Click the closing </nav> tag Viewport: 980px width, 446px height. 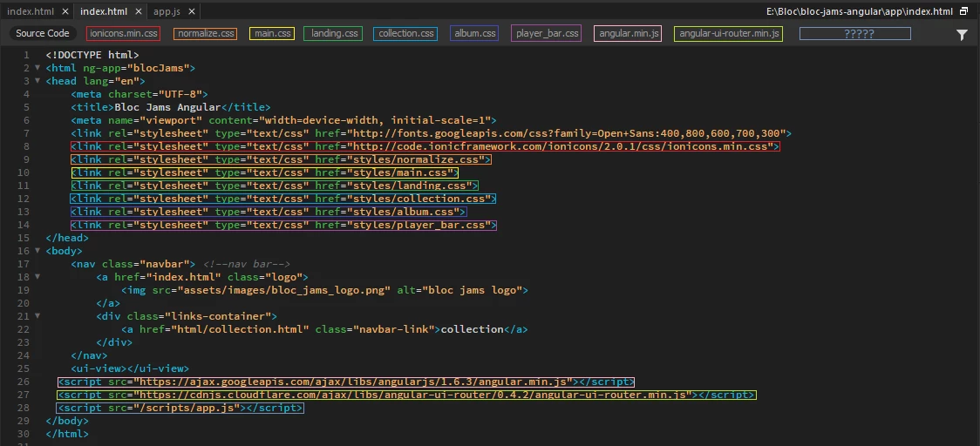click(90, 355)
